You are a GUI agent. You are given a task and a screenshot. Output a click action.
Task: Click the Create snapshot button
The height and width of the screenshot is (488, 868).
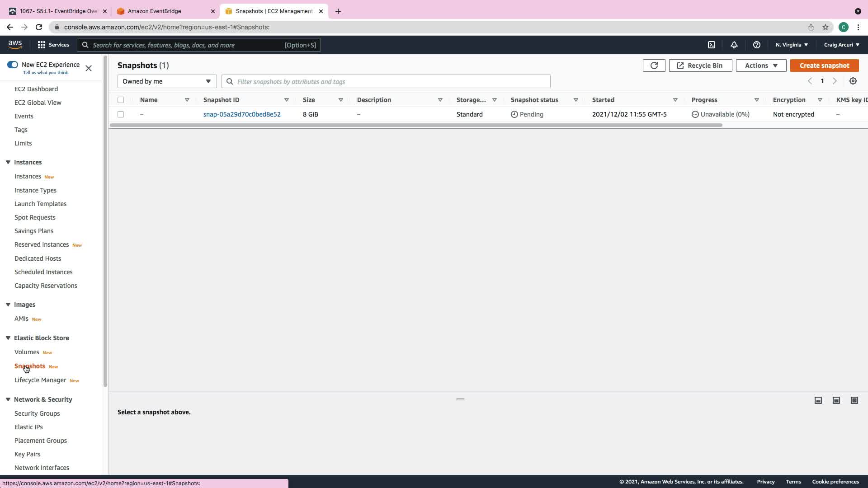[x=824, y=66]
